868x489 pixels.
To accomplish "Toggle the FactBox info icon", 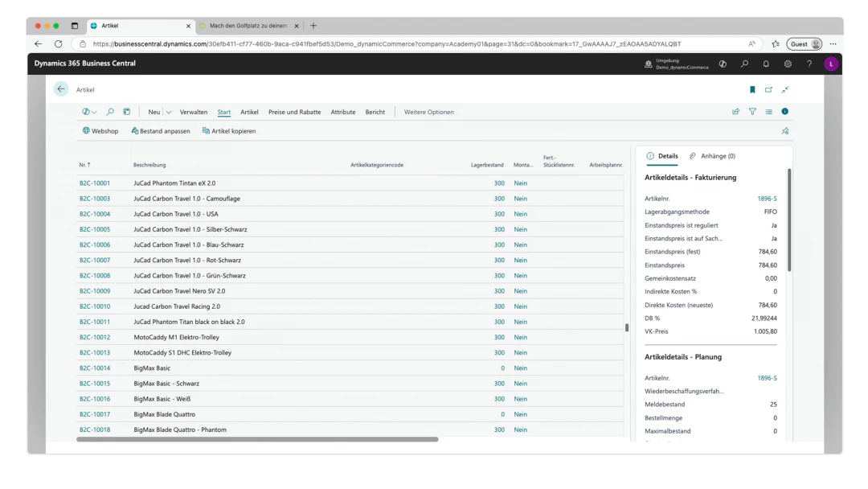I will click(785, 112).
